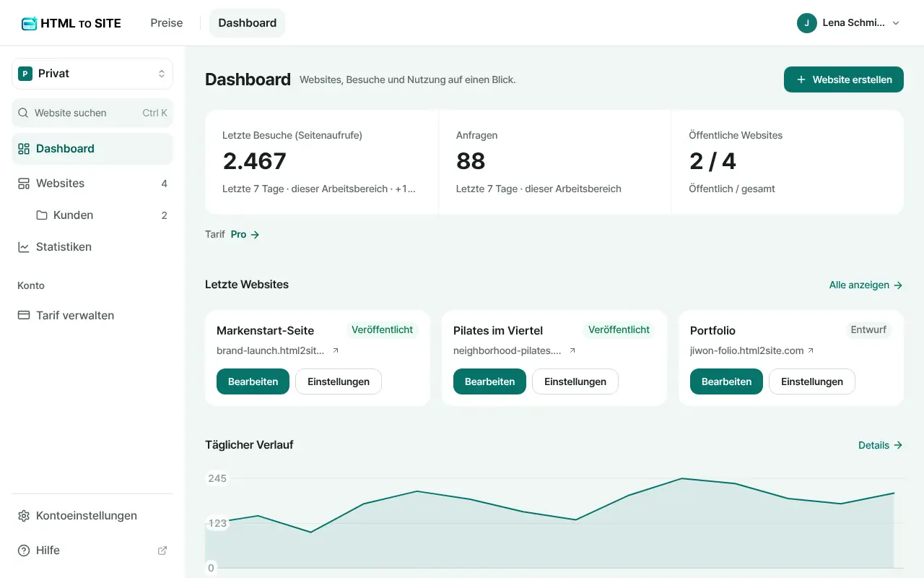
Task: Click the Anfragen value 88
Action: pos(471,161)
